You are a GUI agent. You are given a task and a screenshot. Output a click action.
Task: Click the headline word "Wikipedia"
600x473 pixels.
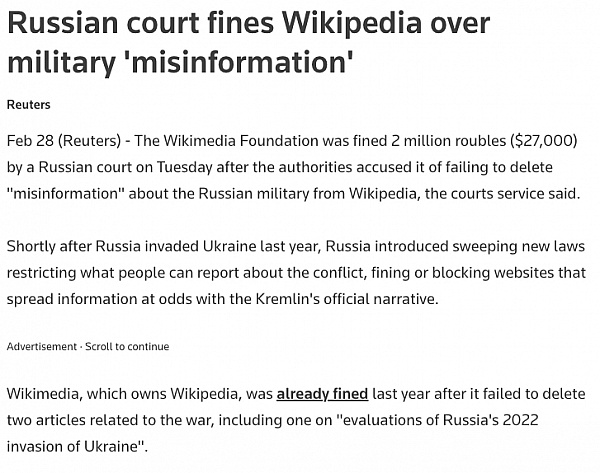(352, 23)
